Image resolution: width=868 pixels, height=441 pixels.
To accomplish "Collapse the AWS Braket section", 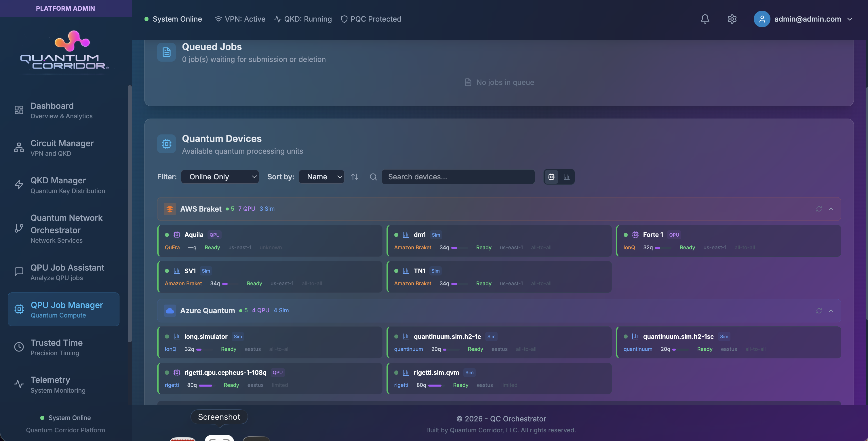I will pos(831,209).
